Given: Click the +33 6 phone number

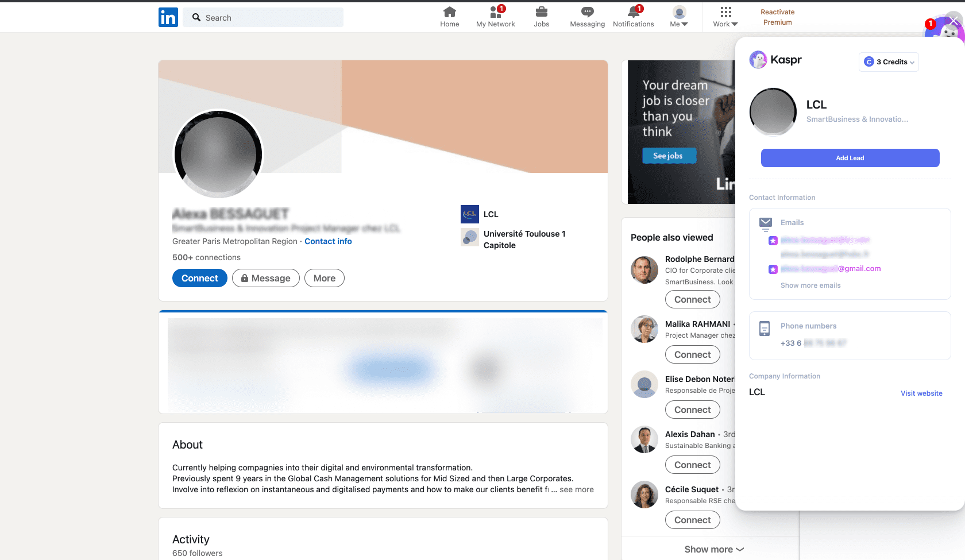Looking at the screenshot, I should pos(813,343).
